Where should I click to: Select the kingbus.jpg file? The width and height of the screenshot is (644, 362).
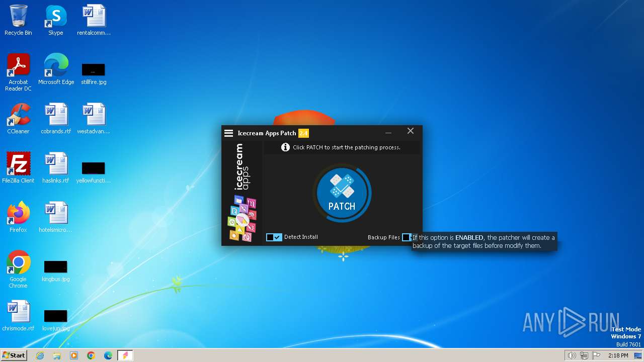tap(56, 270)
